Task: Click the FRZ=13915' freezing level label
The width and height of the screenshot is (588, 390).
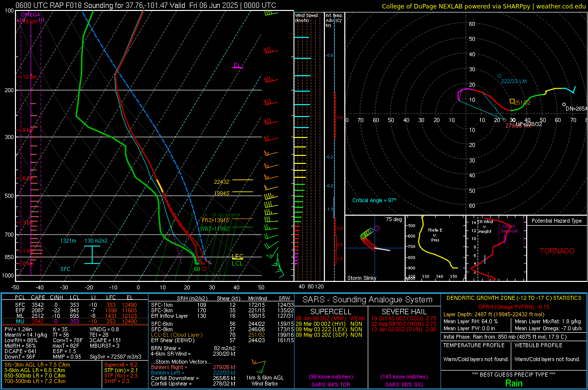Action: [216, 221]
